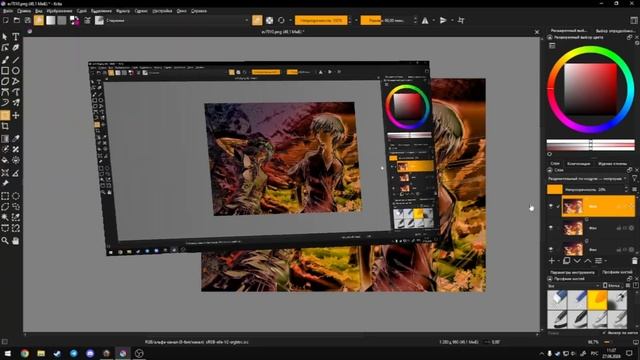The image size is (640, 360).
Task: Select the Measure tool
Action: tap(16, 173)
